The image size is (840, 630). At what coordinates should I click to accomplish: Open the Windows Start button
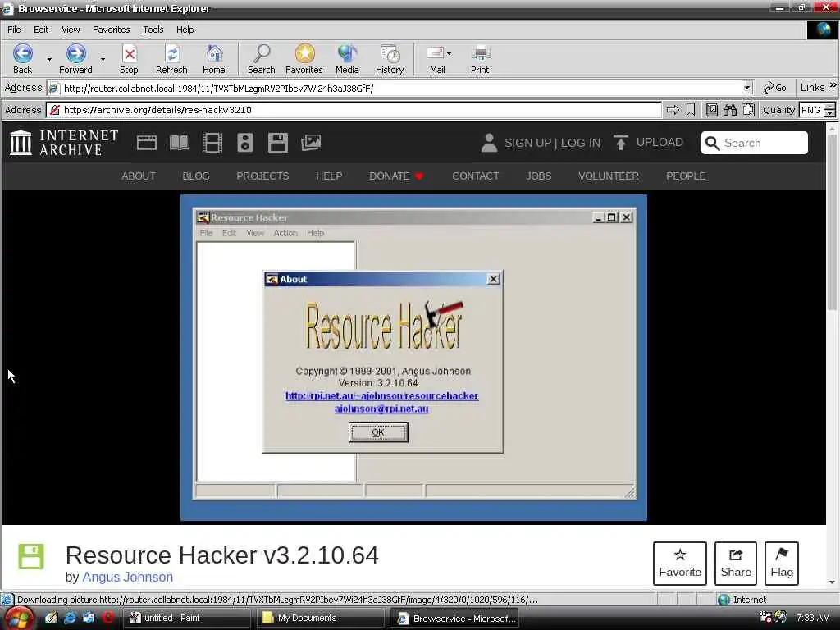pyautogui.click(x=19, y=619)
